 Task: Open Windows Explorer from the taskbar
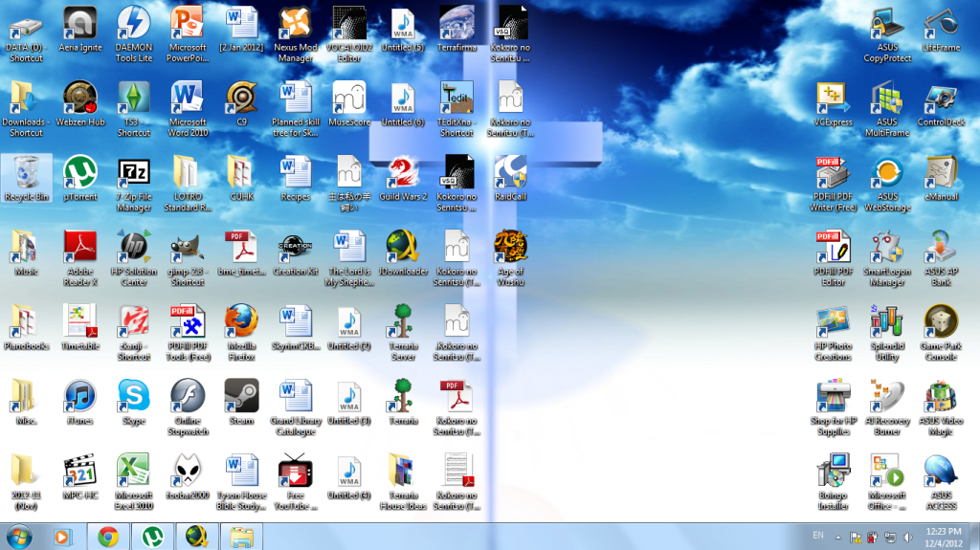tap(241, 537)
